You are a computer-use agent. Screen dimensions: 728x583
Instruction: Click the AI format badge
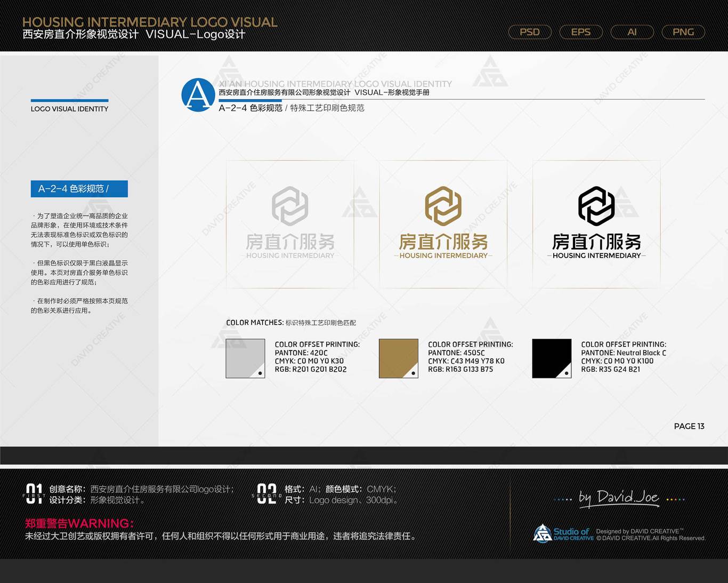632,32
